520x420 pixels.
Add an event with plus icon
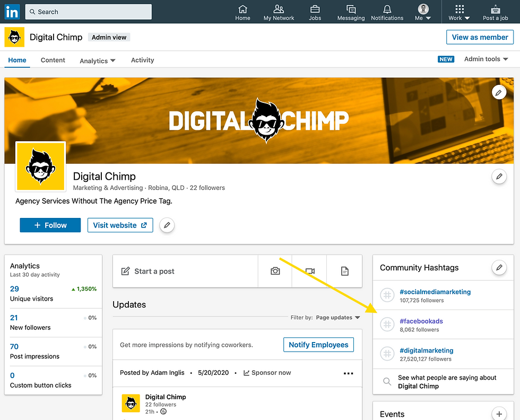click(x=499, y=414)
